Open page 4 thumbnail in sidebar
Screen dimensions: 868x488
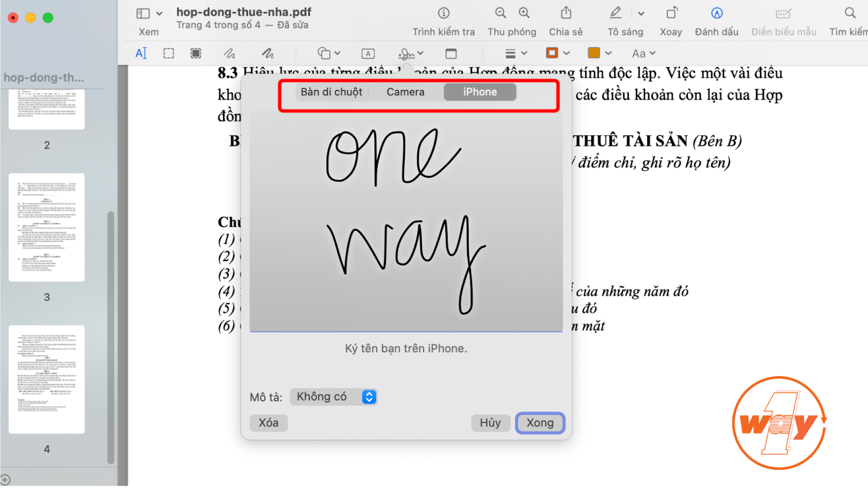point(47,379)
